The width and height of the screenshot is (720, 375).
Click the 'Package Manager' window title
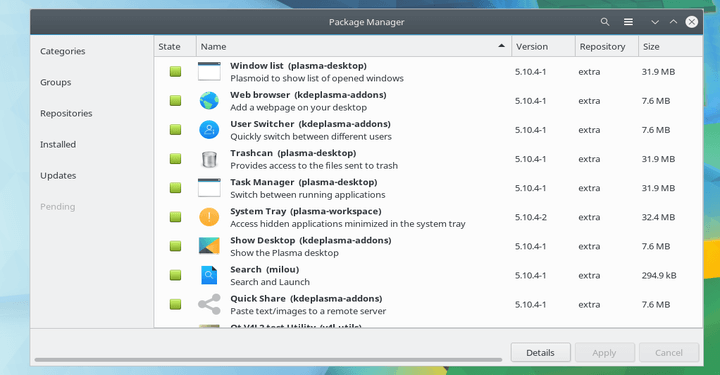(x=366, y=22)
